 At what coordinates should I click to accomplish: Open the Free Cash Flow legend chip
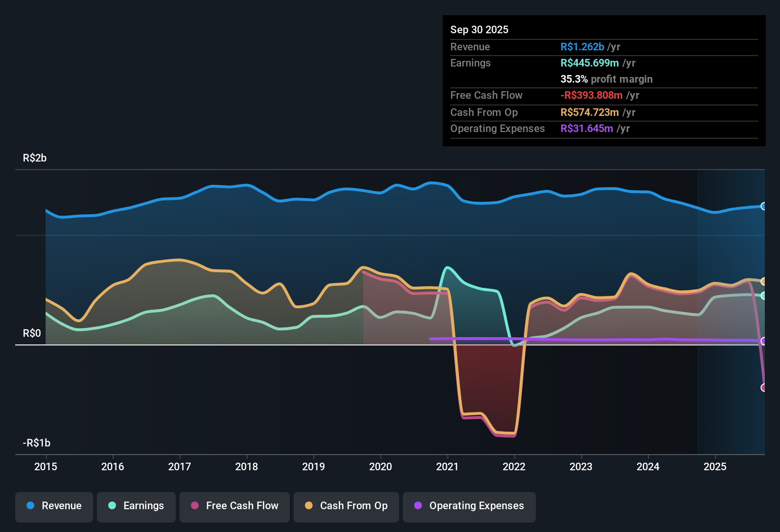[234, 506]
